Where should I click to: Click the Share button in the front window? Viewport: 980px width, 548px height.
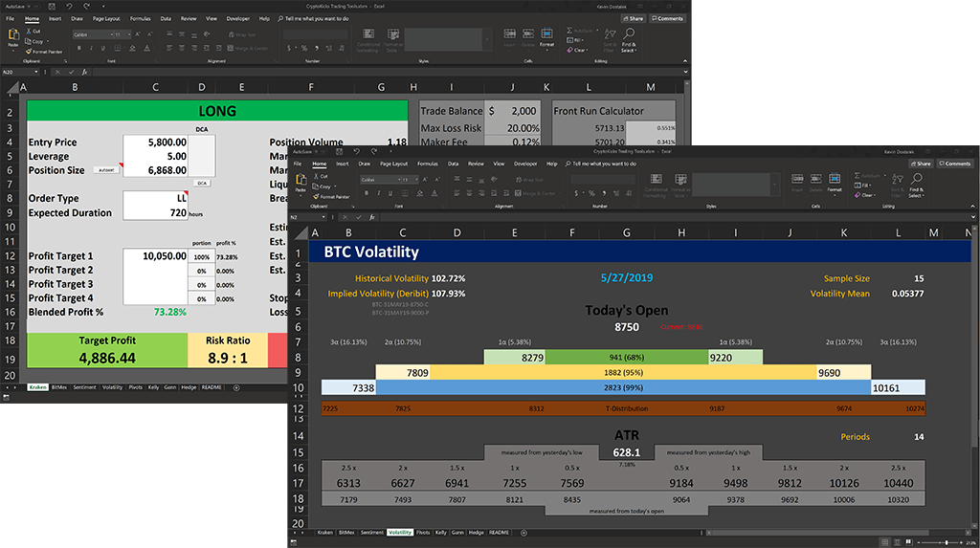922,164
